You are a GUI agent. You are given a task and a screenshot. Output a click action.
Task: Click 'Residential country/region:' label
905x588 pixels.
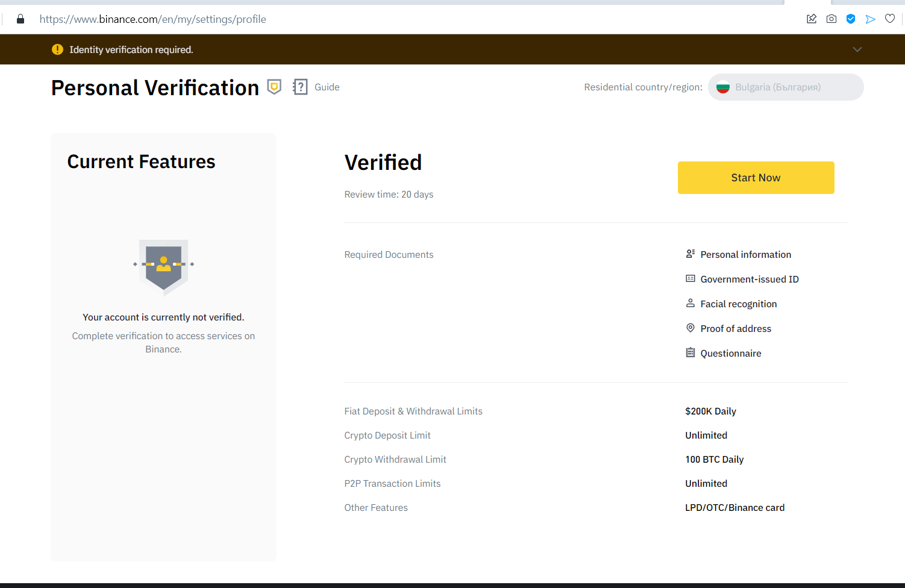(x=643, y=87)
